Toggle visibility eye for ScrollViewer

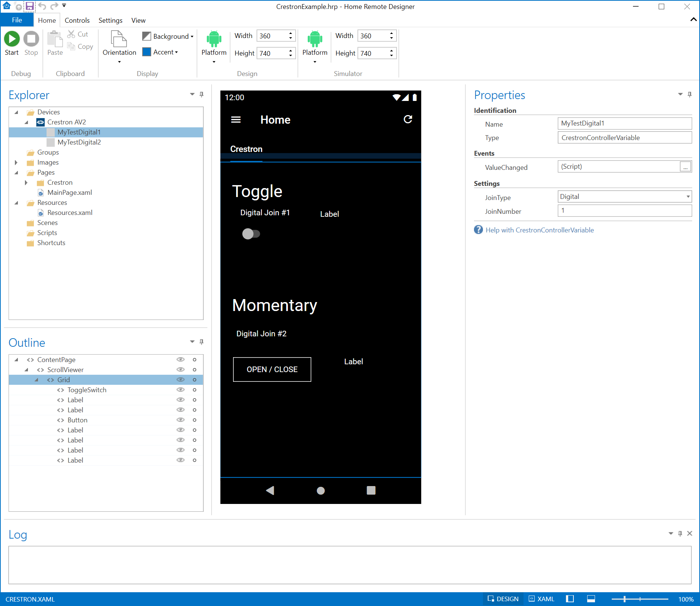181,369
